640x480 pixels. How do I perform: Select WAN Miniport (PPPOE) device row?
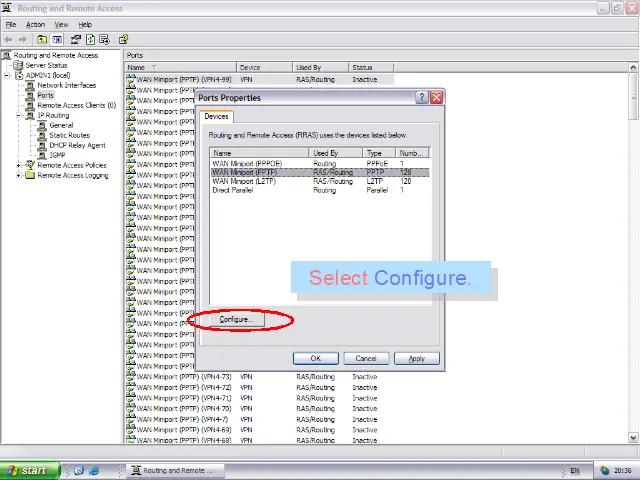320,163
